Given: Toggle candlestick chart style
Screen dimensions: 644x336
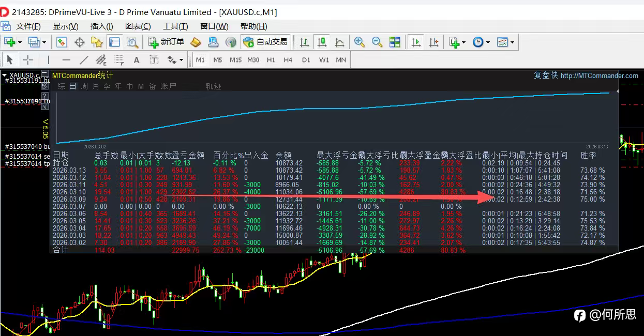Looking at the screenshot, I should pos(322,42).
